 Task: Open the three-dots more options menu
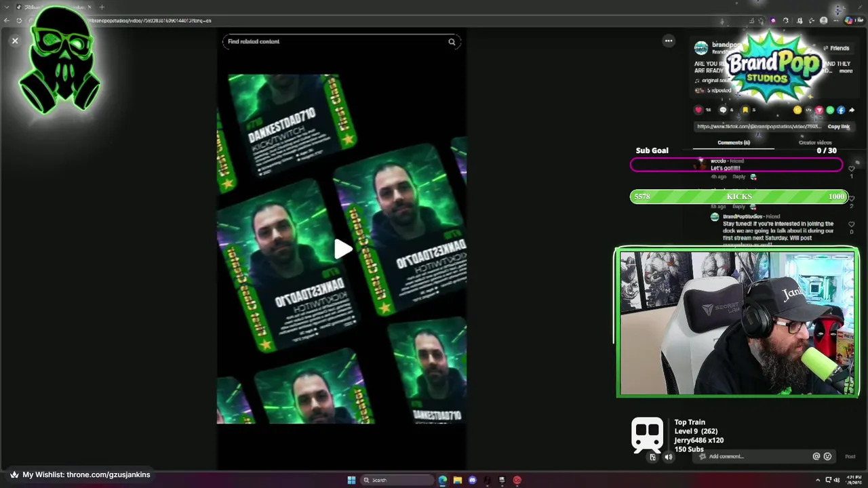(x=669, y=41)
